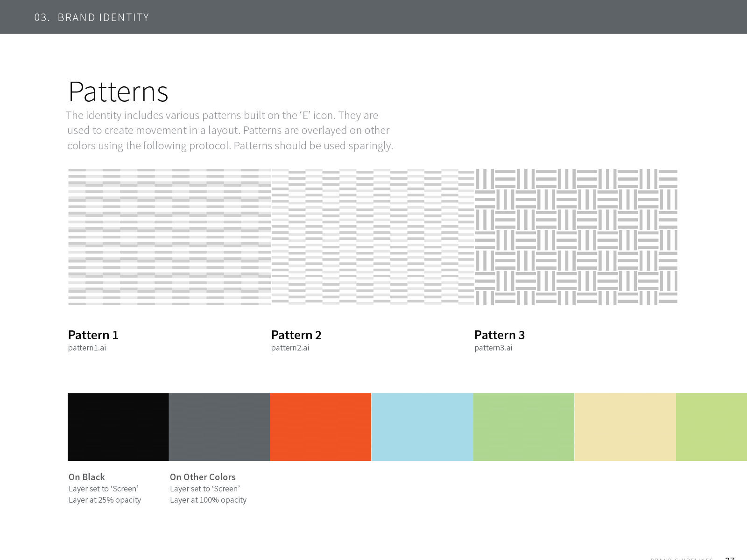Pick the black color swatch
The image size is (747, 560).
118,427
